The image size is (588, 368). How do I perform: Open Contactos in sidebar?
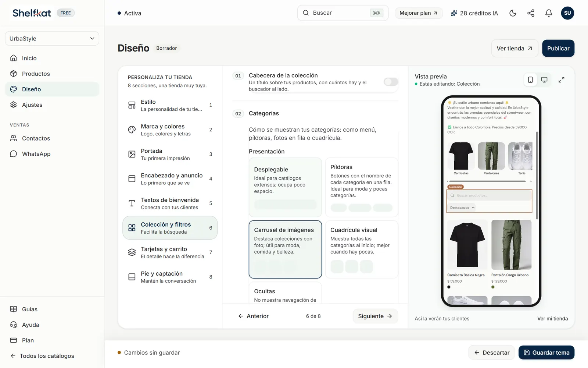point(52,138)
